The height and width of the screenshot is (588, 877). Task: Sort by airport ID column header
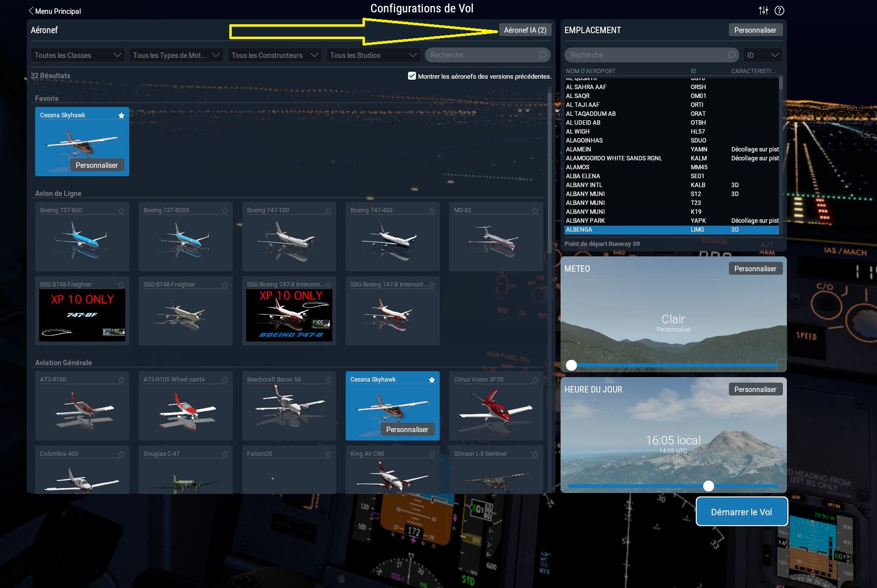pos(693,71)
